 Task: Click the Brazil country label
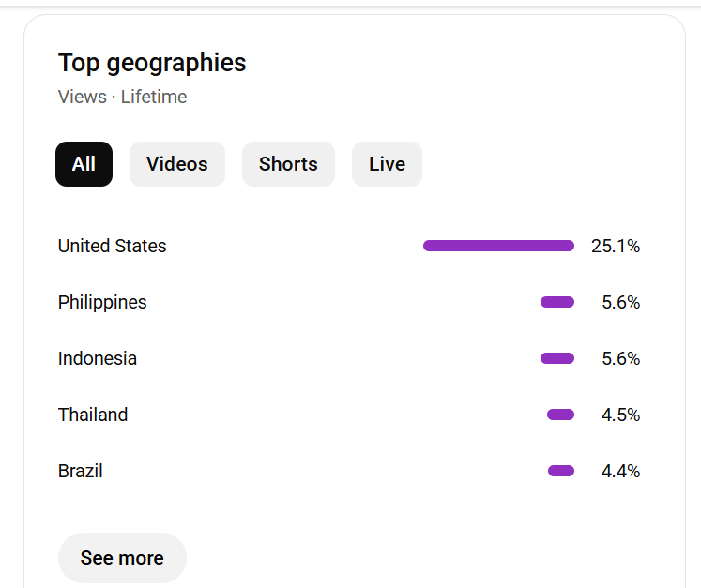click(x=81, y=471)
